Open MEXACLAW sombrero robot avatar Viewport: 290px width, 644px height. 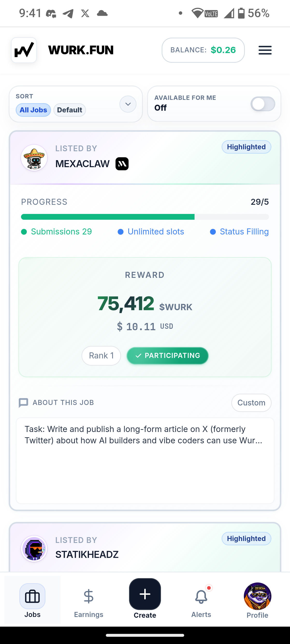click(34, 158)
